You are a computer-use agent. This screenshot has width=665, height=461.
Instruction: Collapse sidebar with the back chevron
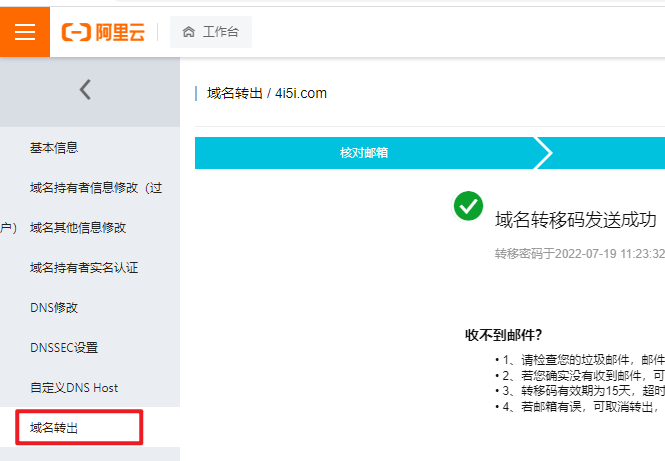coord(85,90)
